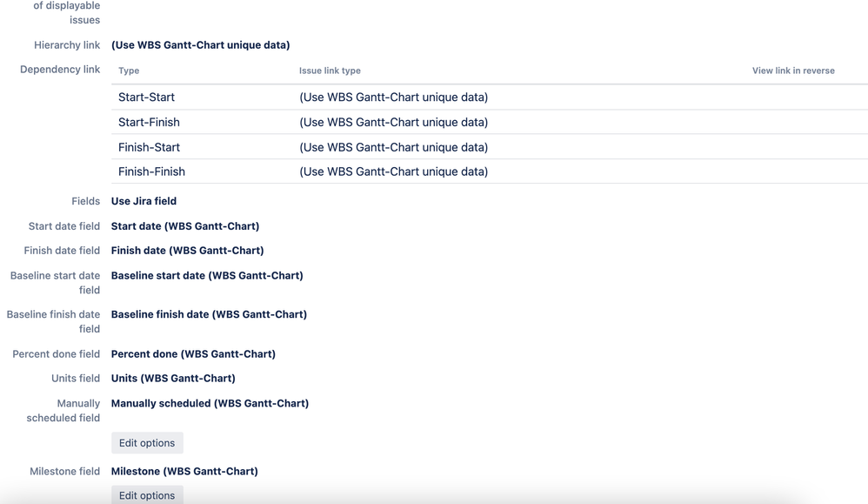Click the Percent done field label
Screen dimensions: 868x504
tap(57, 354)
